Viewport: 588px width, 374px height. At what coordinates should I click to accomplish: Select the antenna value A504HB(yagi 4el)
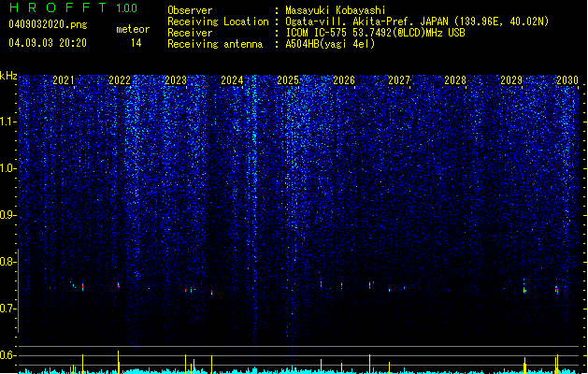tap(330, 44)
